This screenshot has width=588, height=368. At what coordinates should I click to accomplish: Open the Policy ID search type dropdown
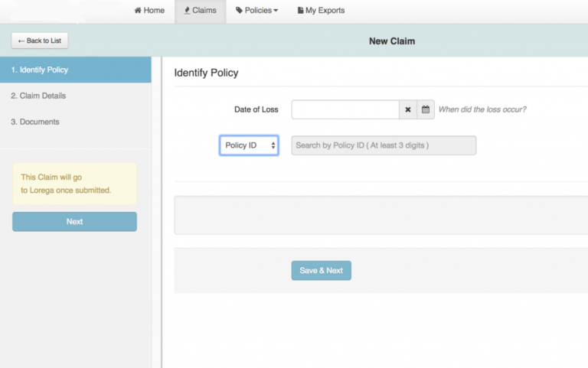[249, 145]
